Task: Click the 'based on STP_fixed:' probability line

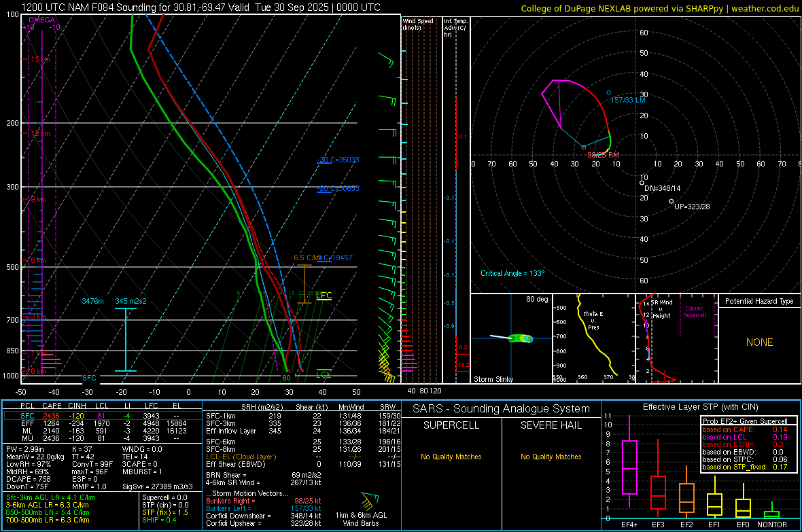Action: (745, 467)
